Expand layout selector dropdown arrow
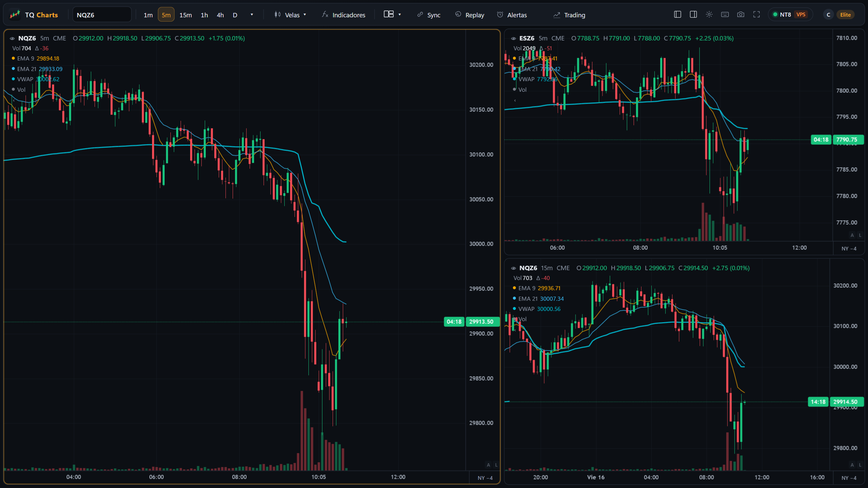This screenshot has height=488, width=868. (400, 15)
